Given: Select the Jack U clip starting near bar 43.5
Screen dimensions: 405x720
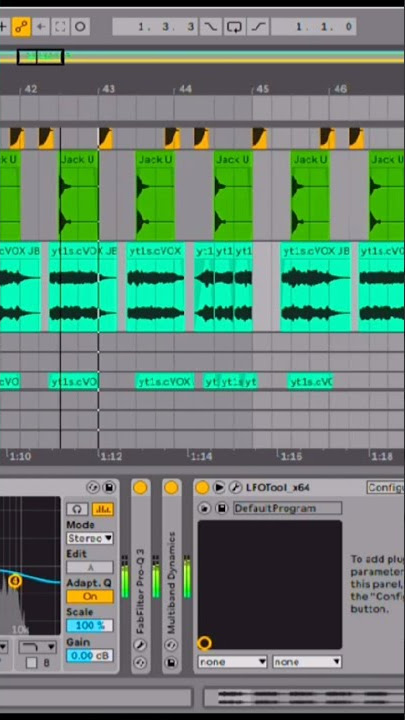Looking at the screenshot, I should [155, 196].
